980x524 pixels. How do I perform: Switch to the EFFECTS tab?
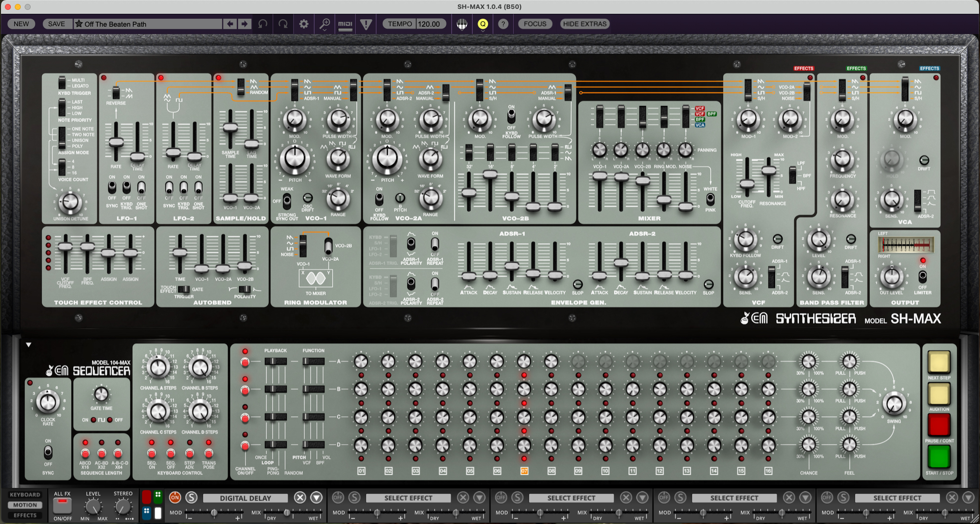click(25, 515)
